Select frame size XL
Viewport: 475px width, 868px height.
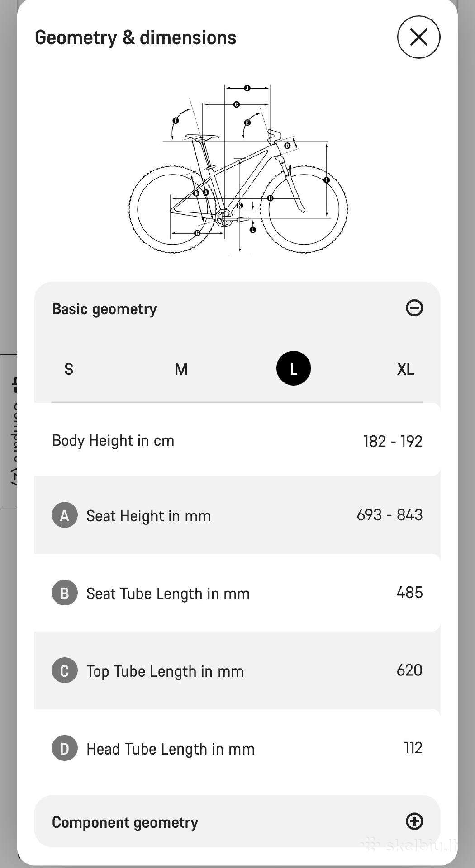pyautogui.click(x=405, y=369)
